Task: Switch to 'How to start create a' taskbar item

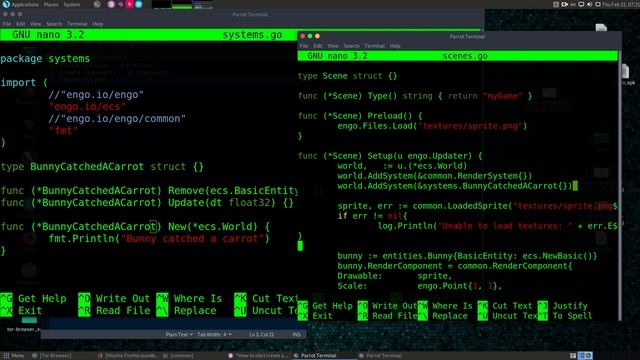Action: (x=258, y=356)
